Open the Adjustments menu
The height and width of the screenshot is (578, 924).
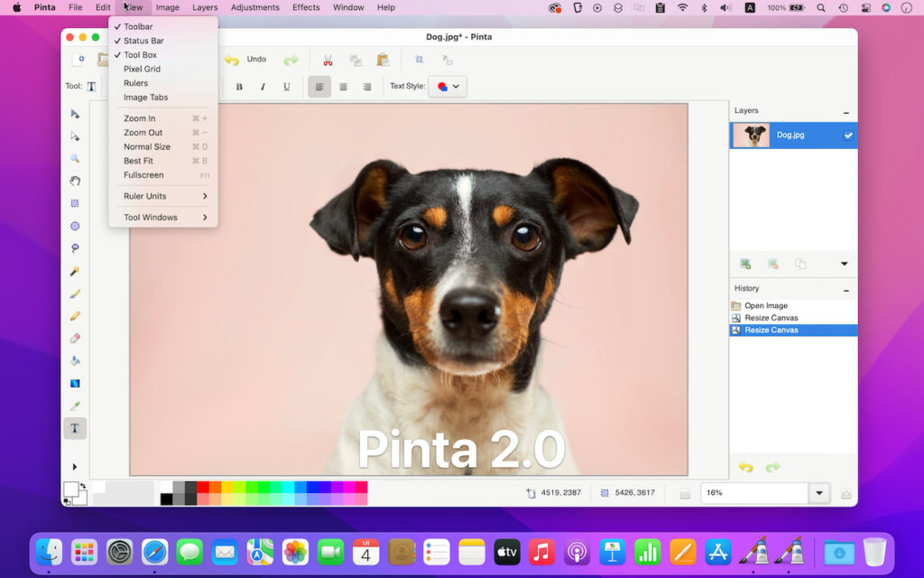[x=254, y=7]
